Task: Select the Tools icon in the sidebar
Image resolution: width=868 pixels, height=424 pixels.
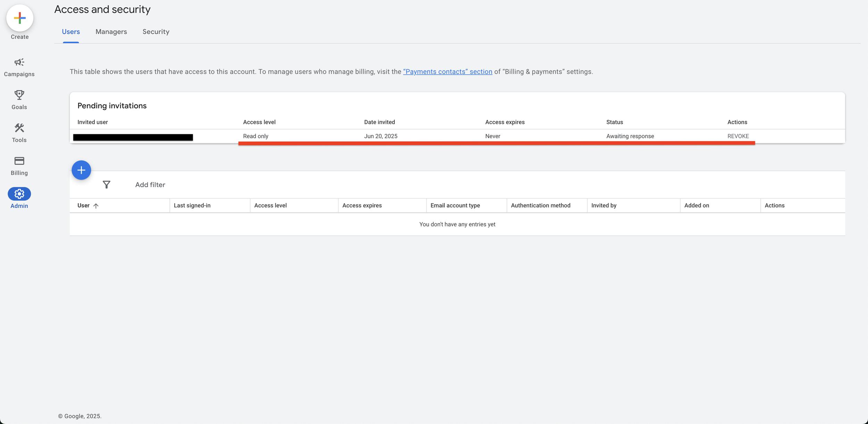Action: pyautogui.click(x=19, y=128)
